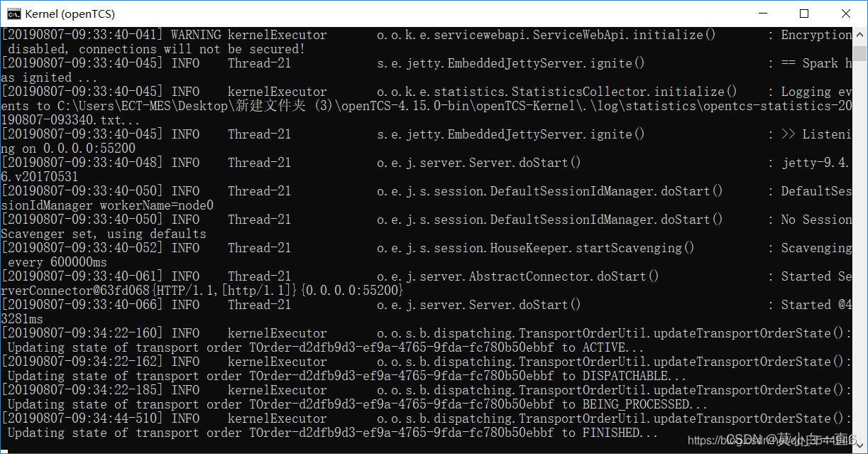
Task: Click the line ending 'to DISPATCHABLE...'
Action: tap(347, 376)
